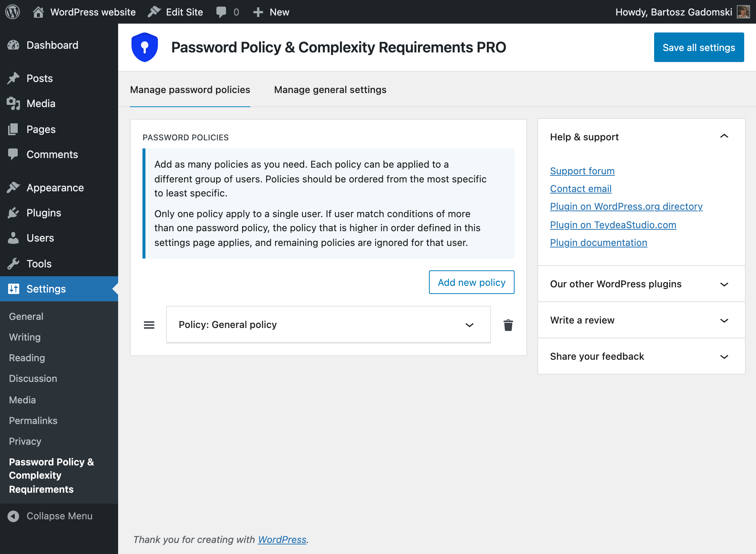Viewport: 756px width, 554px height.
Task: Click the Comments sidebar speech bubble icon
Action: coord(13,154)
